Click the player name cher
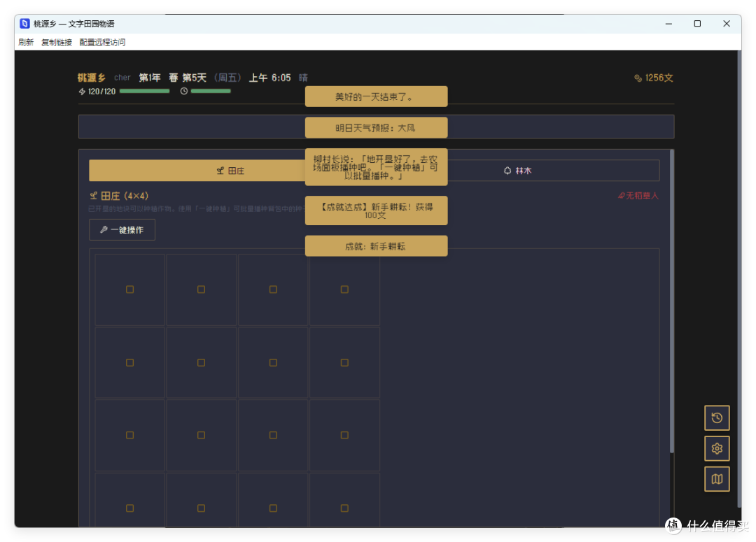 tap(122, 78)
